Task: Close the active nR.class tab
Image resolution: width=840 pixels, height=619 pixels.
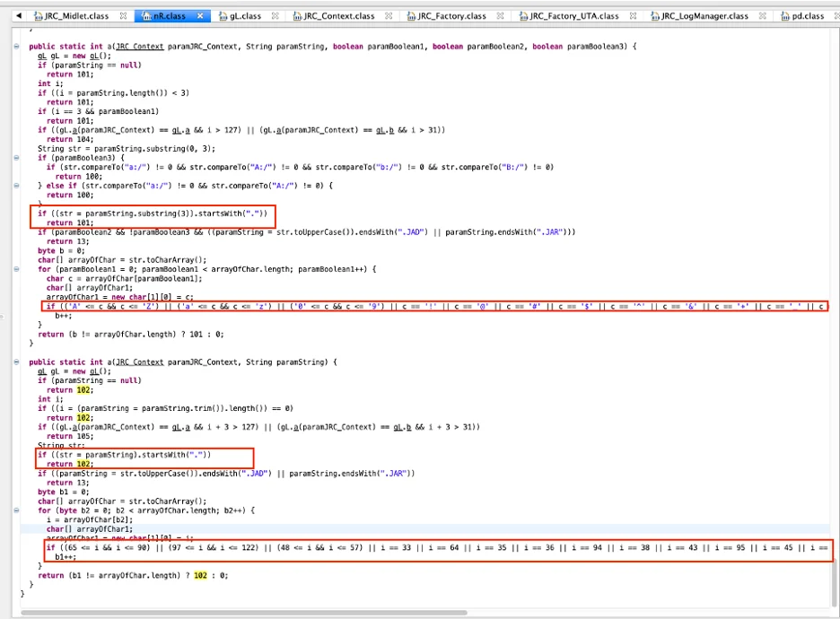Action: point(199,16)
